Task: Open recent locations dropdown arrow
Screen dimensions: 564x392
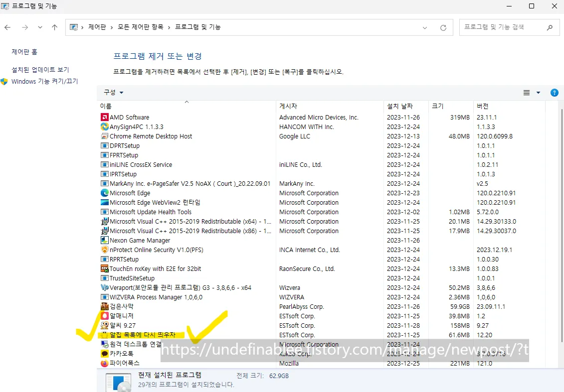Action: point(40,27)
